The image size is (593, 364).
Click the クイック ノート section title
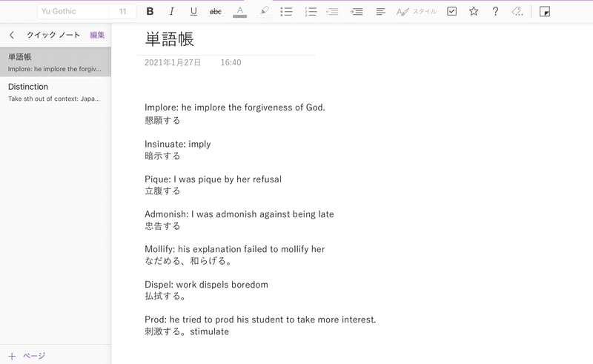53,35
